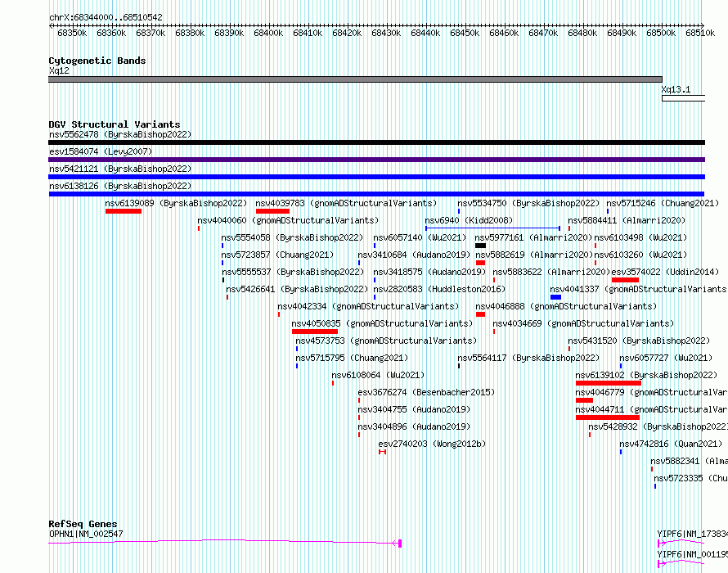The height and width of the screenshot is (573, 728).
Task: Click the 68500k ruler tick label
Action: (661, 33)
